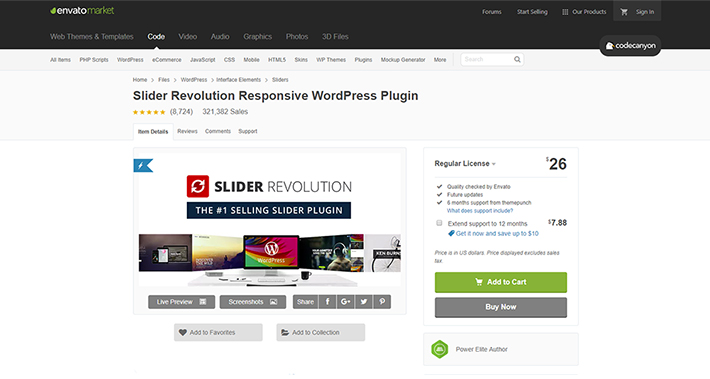The height and width of the screenshot is (379, 710).
Task: Switch to the Item Details tab
Action: [153, 132]
